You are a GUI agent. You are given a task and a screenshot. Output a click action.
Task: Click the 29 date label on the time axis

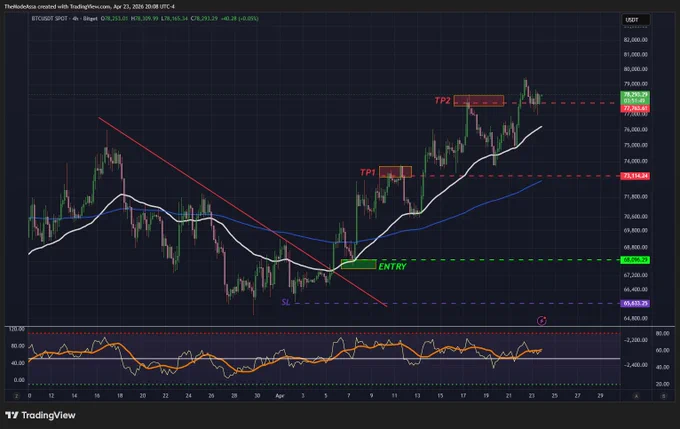[600, 396]
